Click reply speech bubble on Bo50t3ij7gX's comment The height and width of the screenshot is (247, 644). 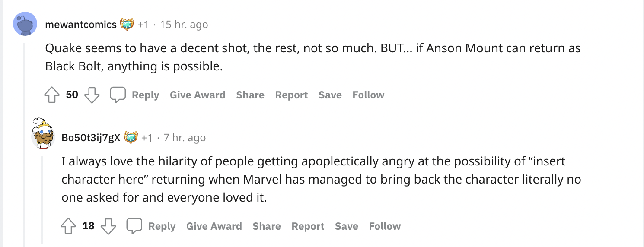click(x=134, y=226)
